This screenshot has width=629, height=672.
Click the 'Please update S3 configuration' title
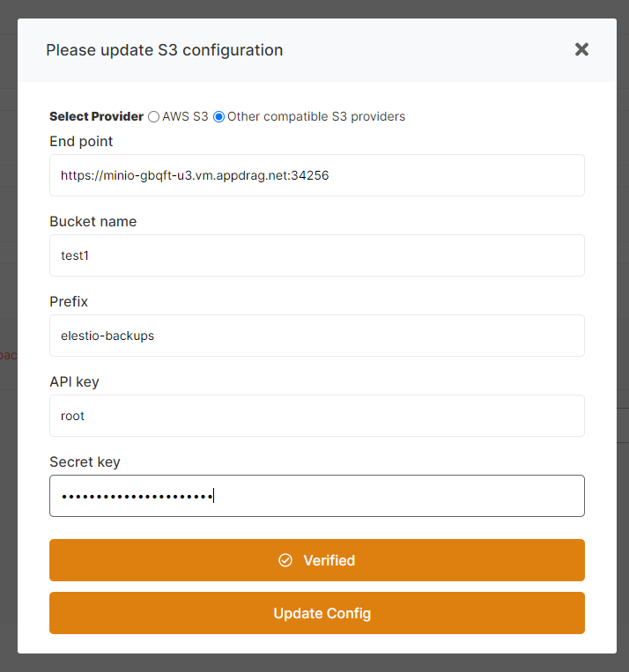point(165,50)
